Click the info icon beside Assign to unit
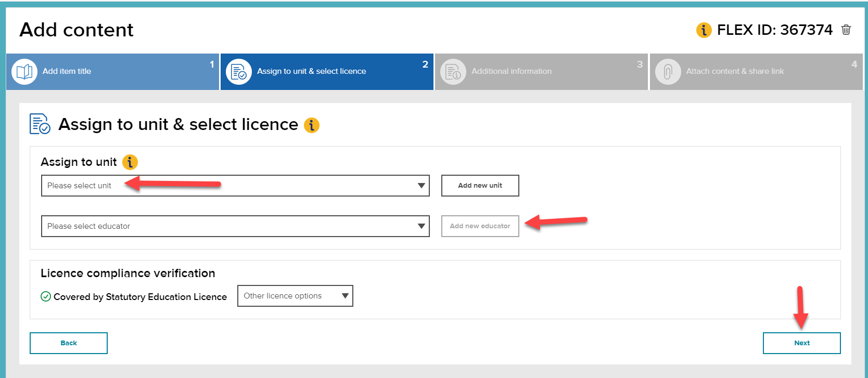Image resolution: width=868 pixels, height=378 pixels. tap(130, 162)
